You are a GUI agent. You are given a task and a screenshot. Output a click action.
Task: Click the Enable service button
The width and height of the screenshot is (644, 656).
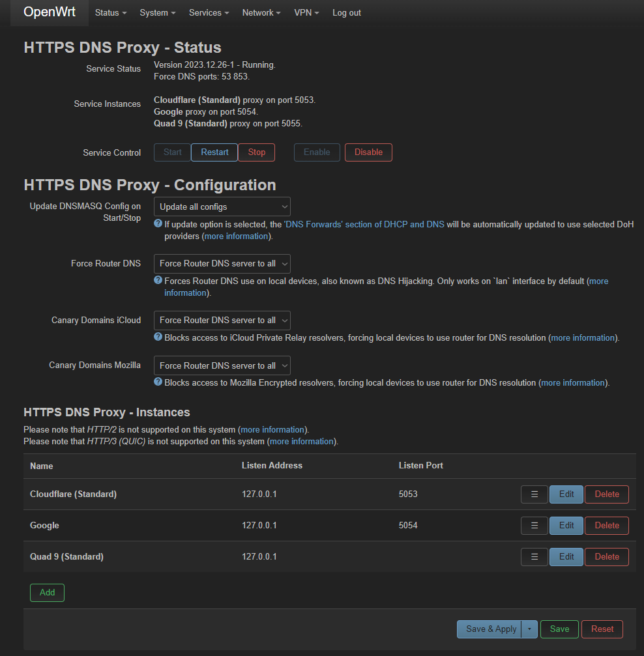[x=317, y=152]
